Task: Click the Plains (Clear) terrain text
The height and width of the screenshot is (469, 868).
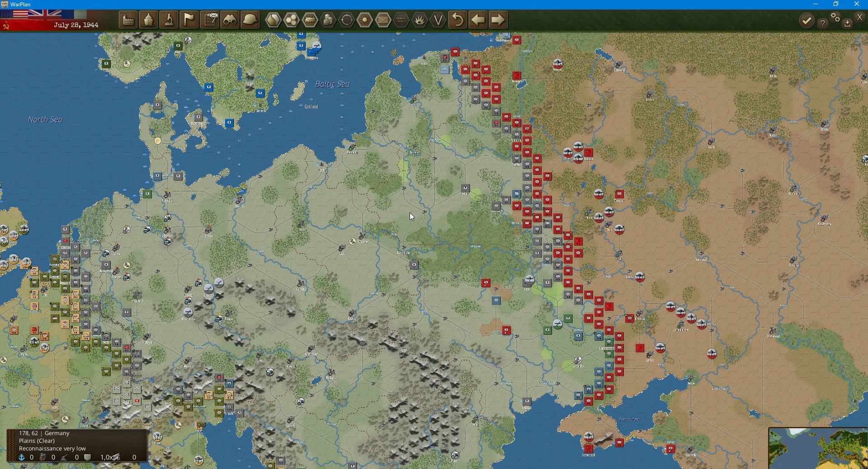Action: pos(37,441)
